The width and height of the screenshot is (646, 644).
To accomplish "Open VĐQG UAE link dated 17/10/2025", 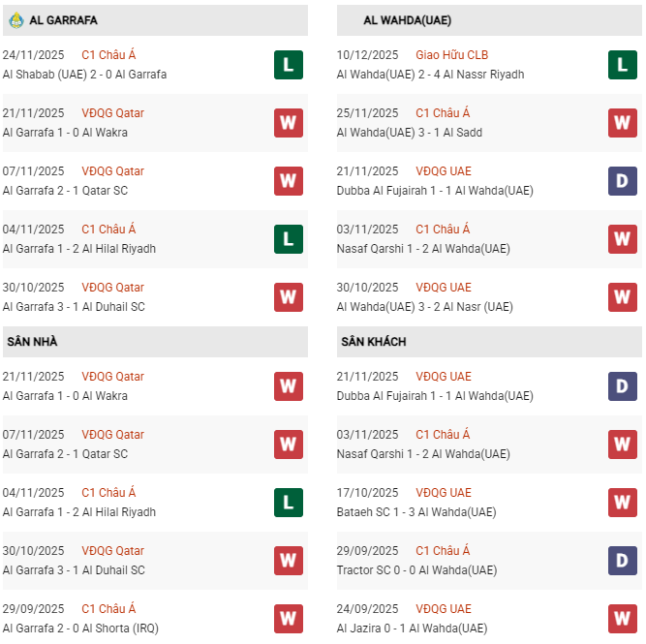I will [444, 493].
